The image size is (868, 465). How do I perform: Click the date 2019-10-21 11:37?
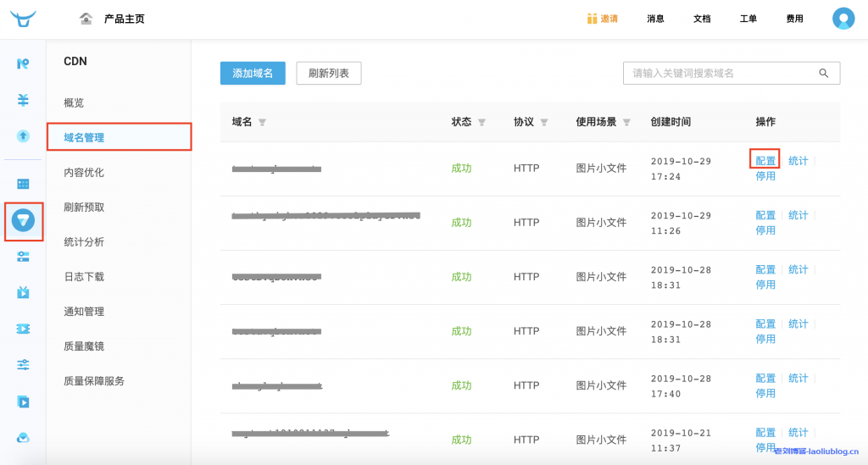[x=681, y=440]
